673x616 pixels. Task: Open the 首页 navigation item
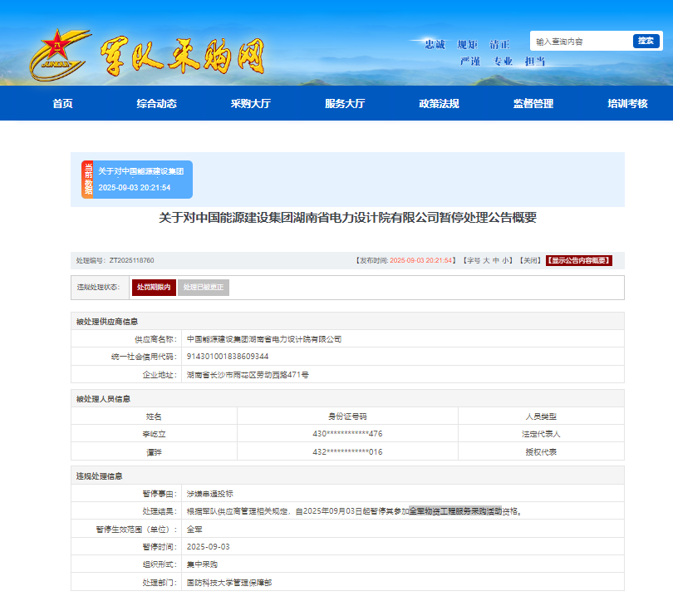62,104
